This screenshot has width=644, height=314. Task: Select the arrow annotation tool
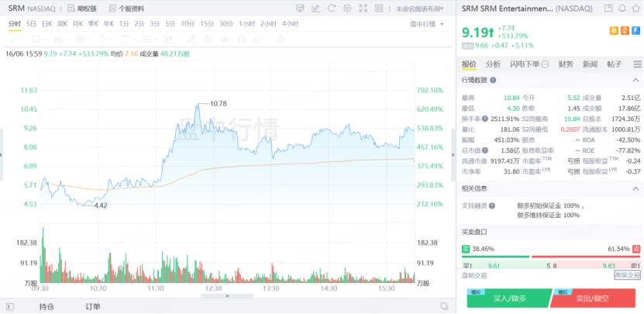pos(102,40)
